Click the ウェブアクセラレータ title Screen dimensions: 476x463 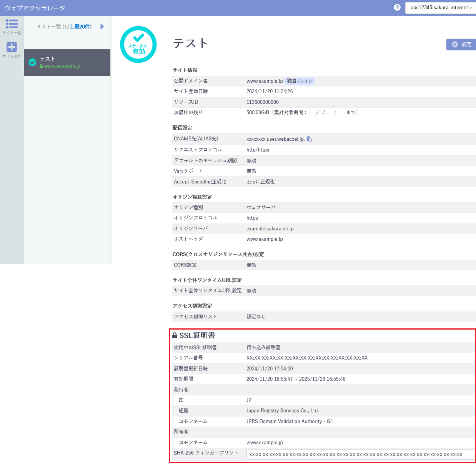click(35, 8)
